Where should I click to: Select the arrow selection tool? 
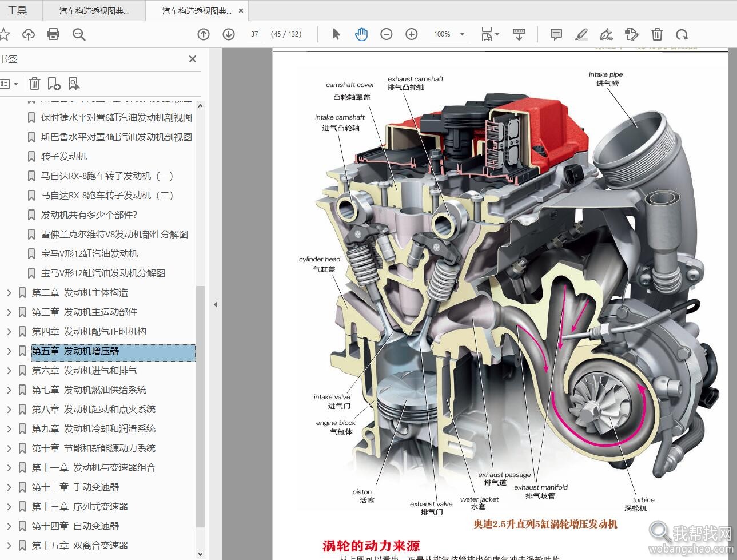click(336, 34)
